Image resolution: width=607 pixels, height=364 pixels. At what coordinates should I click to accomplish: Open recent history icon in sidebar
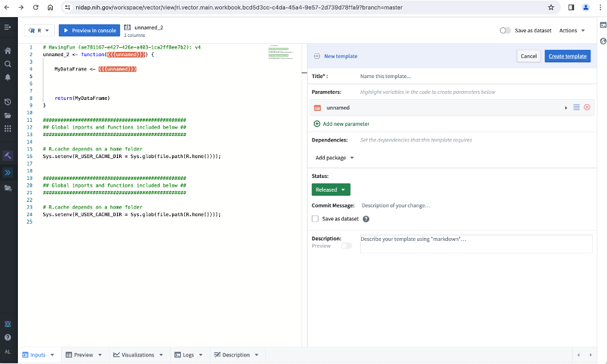pyautogui.click(x=8, y=102)
